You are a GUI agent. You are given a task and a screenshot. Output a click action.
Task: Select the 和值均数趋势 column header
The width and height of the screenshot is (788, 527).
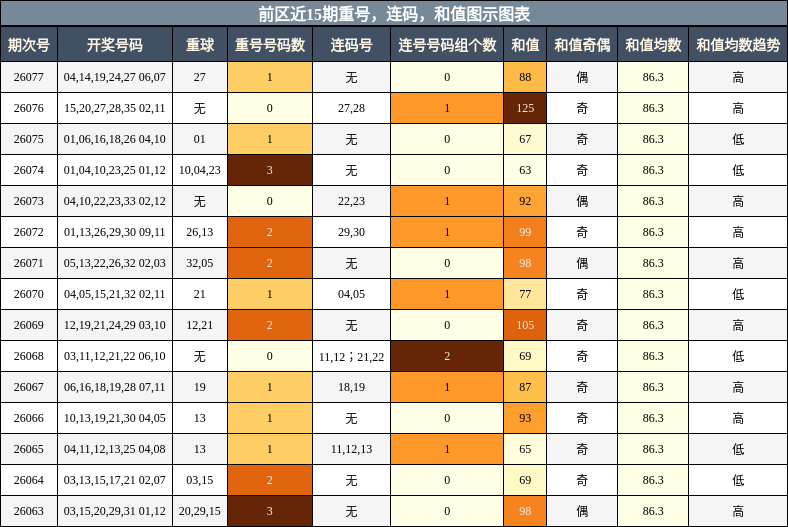[x=738, y=45]
